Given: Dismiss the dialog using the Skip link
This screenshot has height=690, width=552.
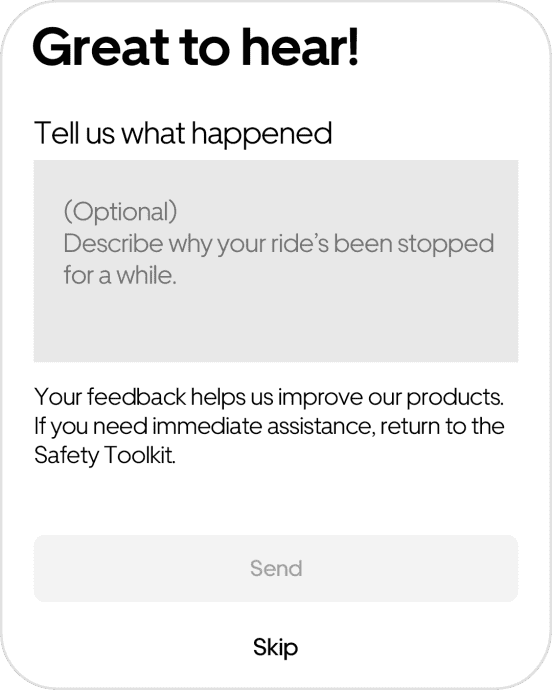Looking at the screenshot, I should pyautogui.click(x=276, y=647).
